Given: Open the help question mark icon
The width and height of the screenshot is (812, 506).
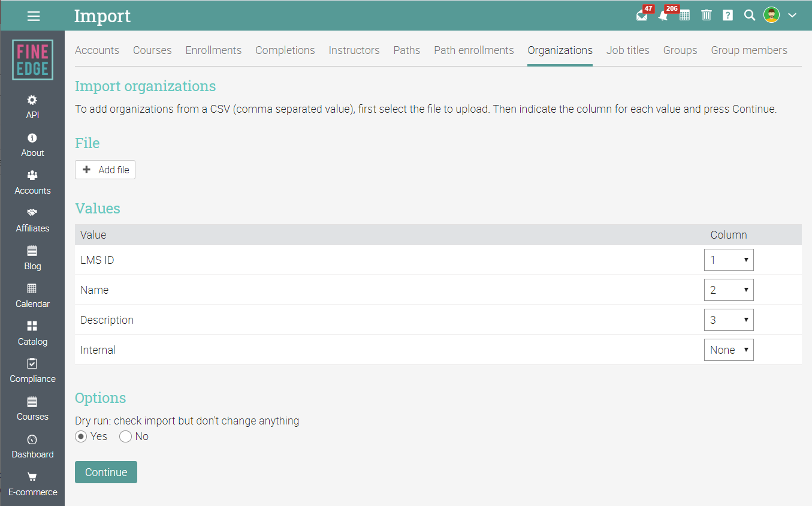Looking at the screenshot, I should pos(728,16).
